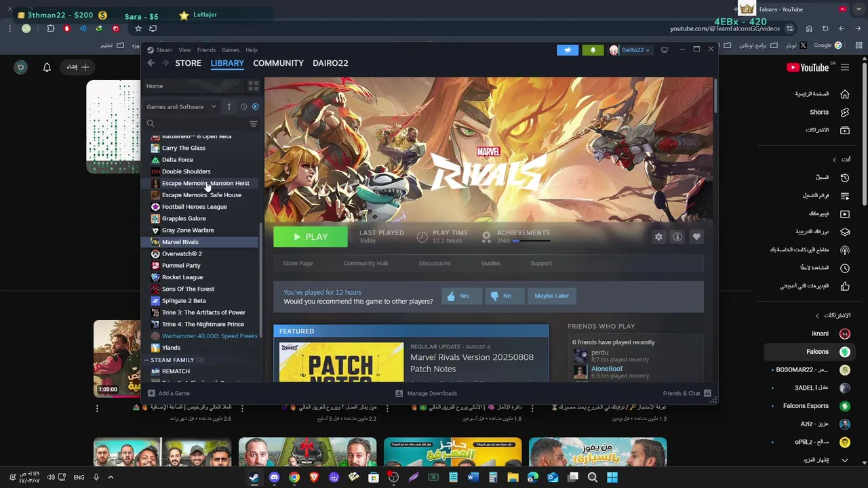Switch library to collections grid view icon
The height and width of the screenshot is (488, 868).
(254, 86)
